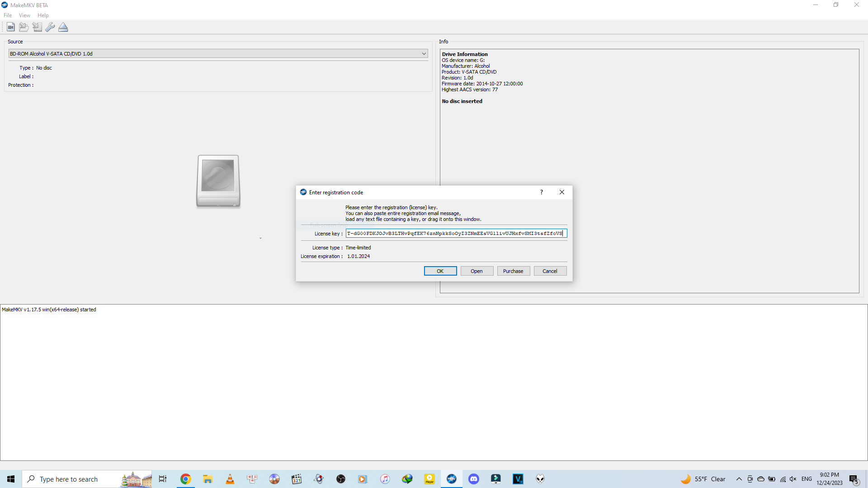Open the Help menu
868x488 pixels.
(43, 15)
